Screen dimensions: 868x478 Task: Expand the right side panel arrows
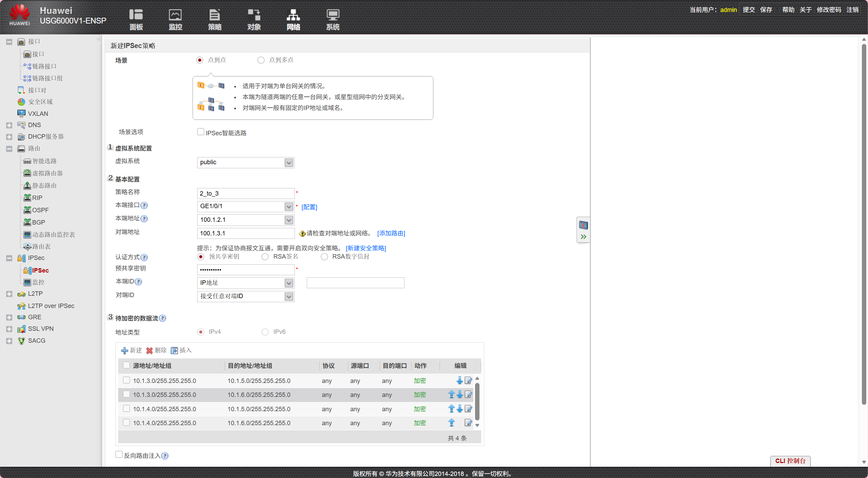coord(583,237)
